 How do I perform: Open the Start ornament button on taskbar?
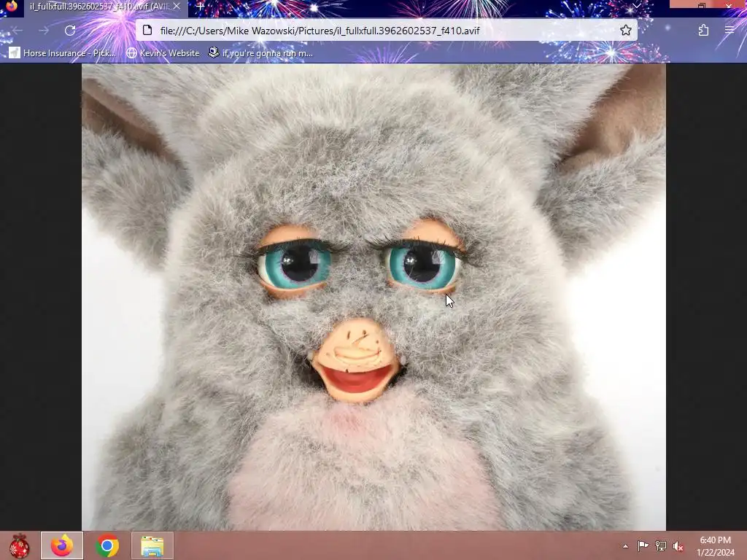tap(19, 545)
